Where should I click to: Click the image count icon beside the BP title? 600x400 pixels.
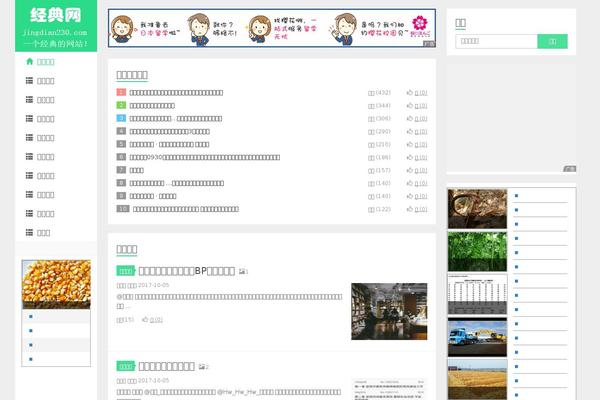click(243, 271)
